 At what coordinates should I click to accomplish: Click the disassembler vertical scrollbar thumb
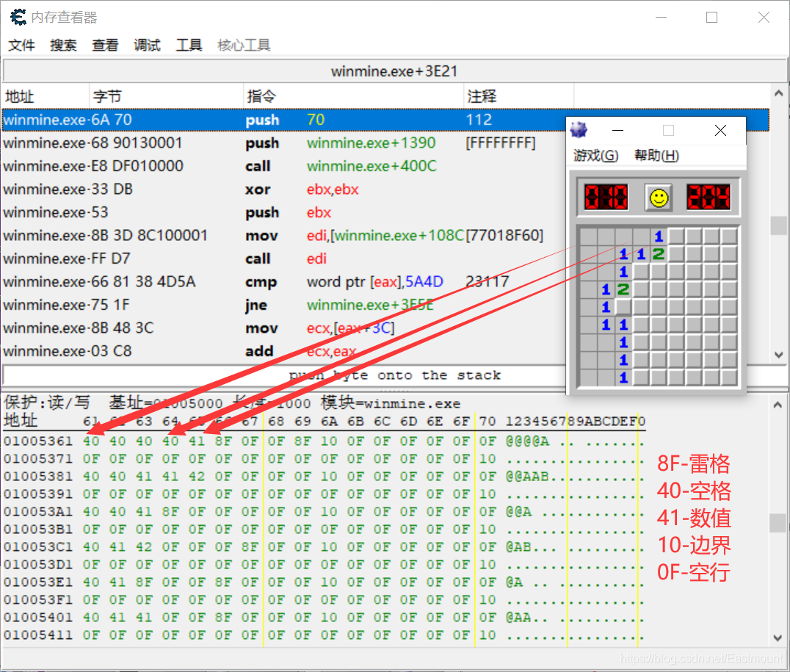pyautogui.click(x=778, y=225)
